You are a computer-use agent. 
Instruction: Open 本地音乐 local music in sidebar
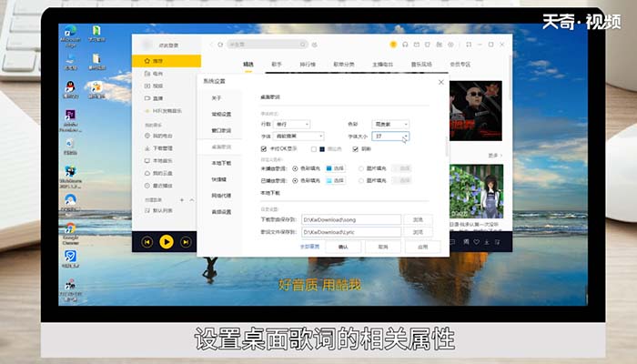[159, 161]
